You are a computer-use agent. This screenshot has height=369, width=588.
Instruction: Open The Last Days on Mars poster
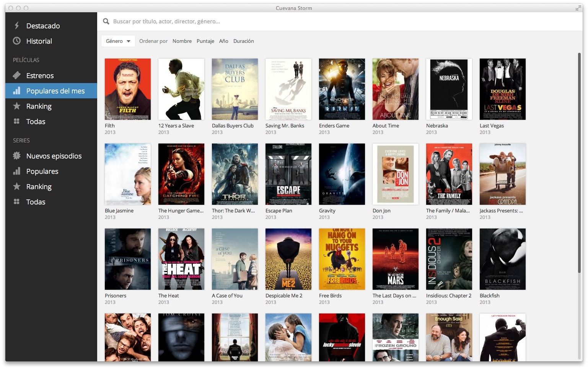pos(396,259)
